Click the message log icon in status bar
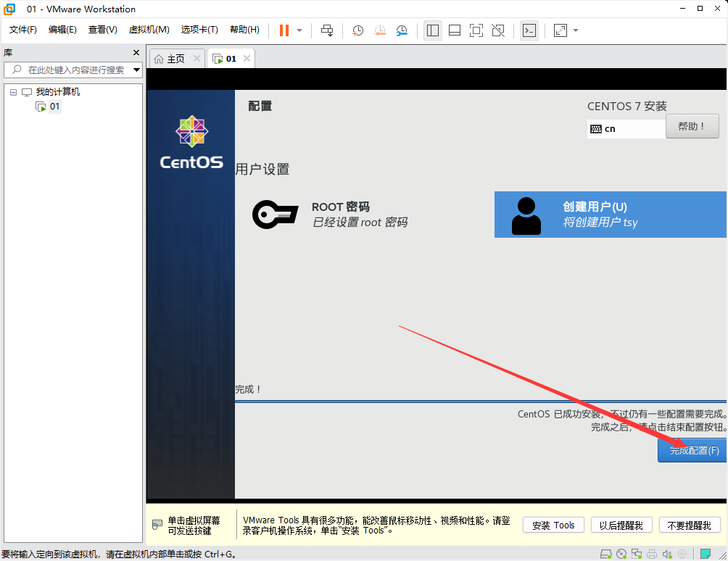 706,554
